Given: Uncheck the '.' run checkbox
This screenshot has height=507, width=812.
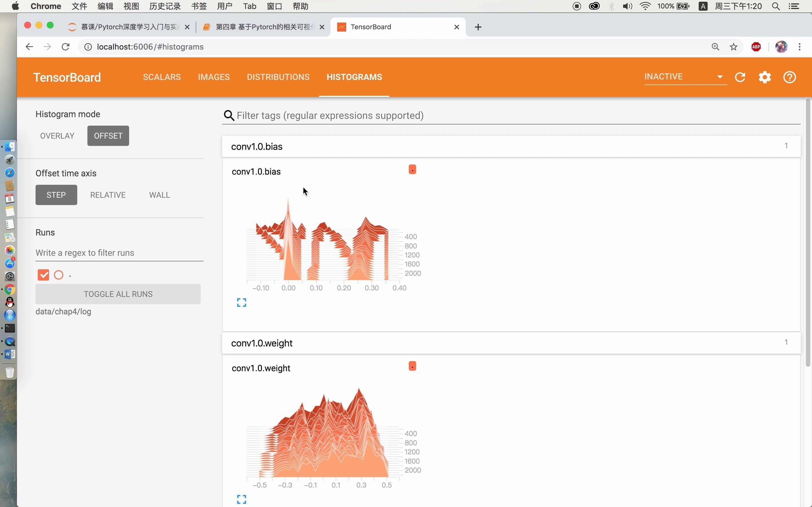Looking at the screenshot, I should (43, 275).
